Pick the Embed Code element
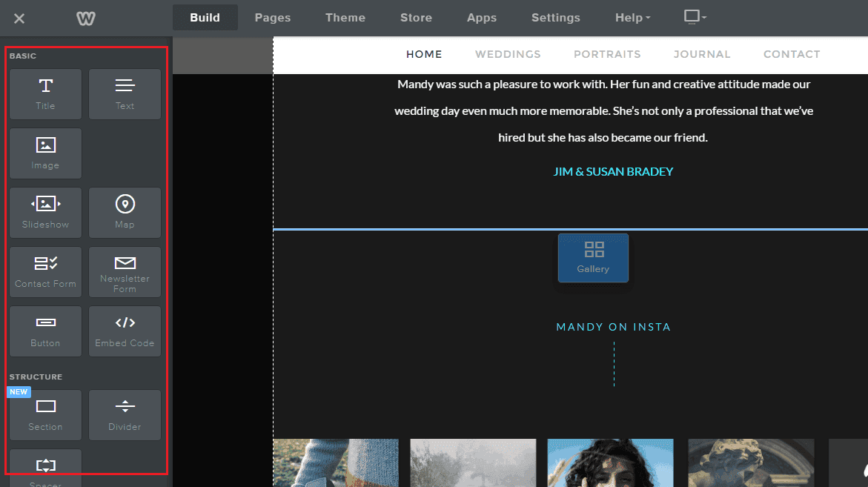868x487 pixels. click(125, 331)
